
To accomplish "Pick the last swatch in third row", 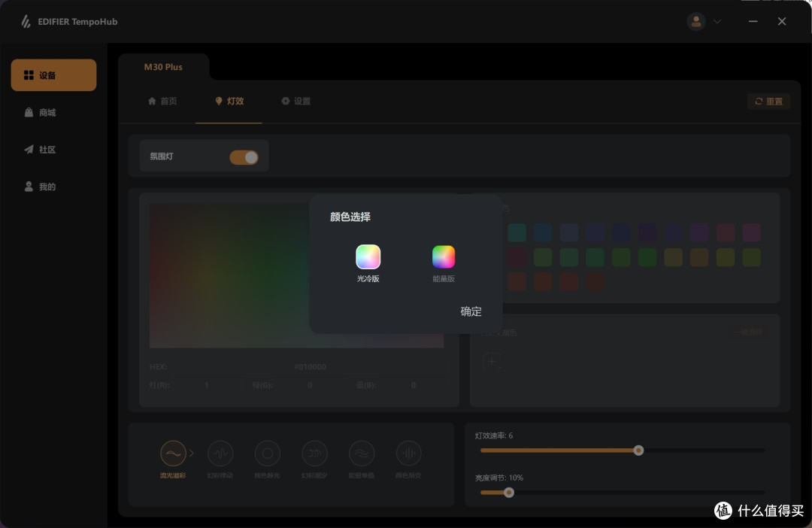I will pos(595,282).
